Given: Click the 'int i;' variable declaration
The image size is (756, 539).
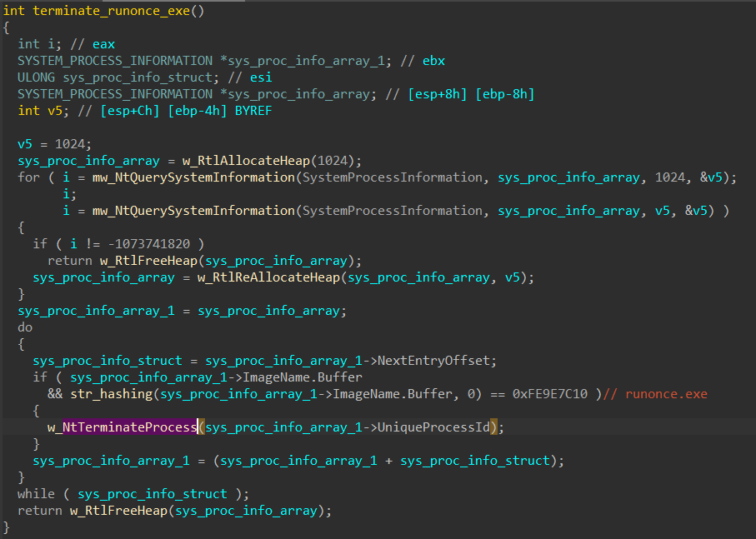Looking at the screenshot, I should pos(39,44).
